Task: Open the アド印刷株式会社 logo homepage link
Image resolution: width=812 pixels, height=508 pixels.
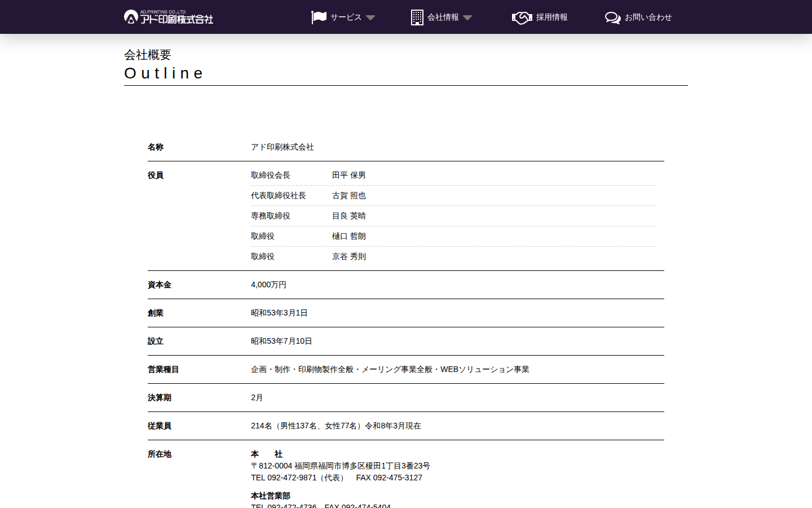Action: (169, 17)
